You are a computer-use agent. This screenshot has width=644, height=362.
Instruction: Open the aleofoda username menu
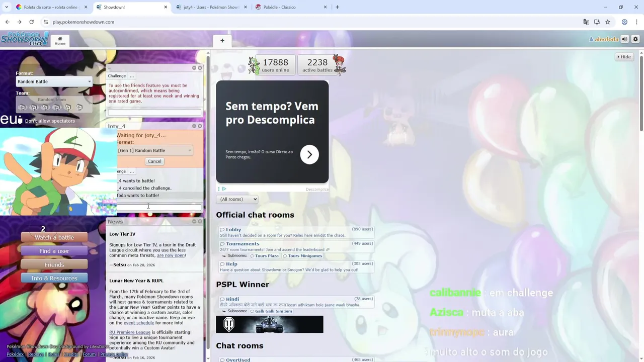(x=604, y=39)
